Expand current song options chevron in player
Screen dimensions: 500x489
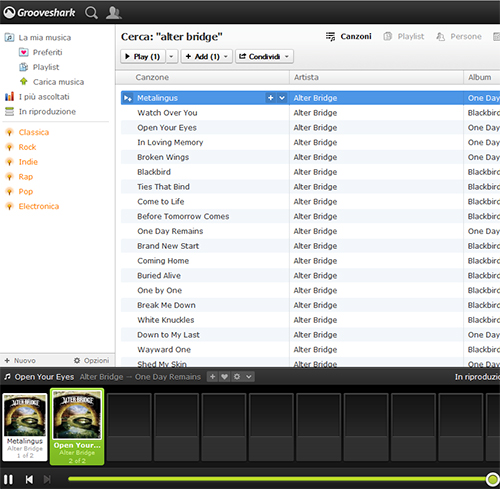click(249, 377)
